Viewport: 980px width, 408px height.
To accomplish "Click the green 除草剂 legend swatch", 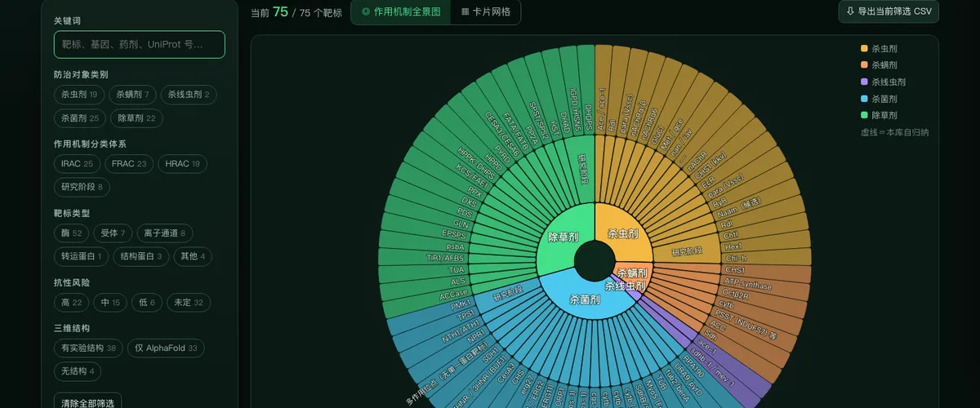I will (x=864, y=116).
